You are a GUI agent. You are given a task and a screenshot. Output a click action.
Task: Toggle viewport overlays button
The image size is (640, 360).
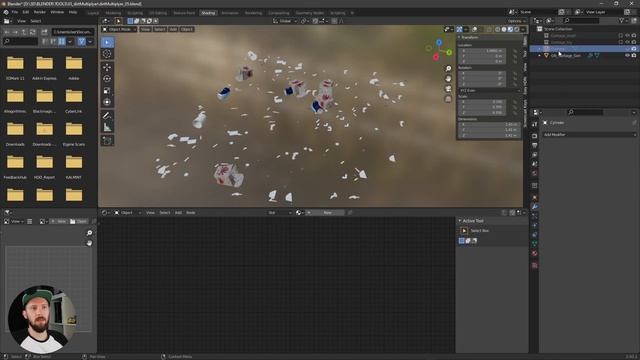(x=475, y=29)
